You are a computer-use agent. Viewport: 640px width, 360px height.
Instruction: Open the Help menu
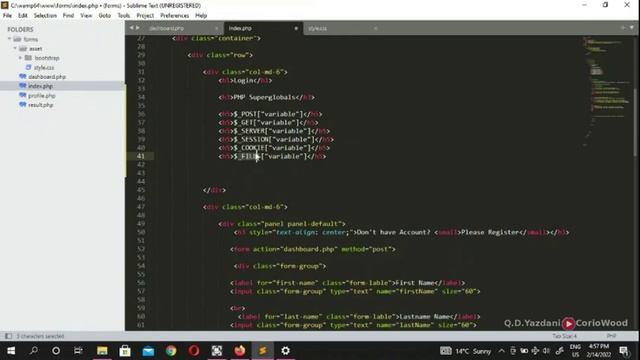(201, 16)
